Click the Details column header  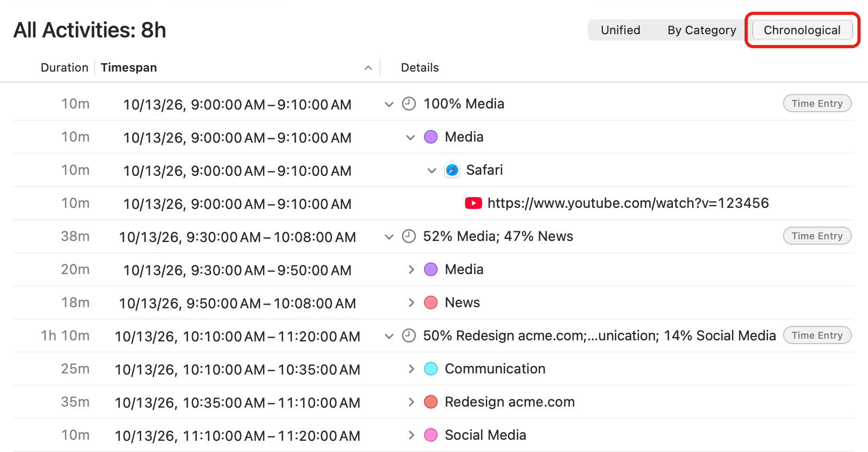(x=420, y=67)
